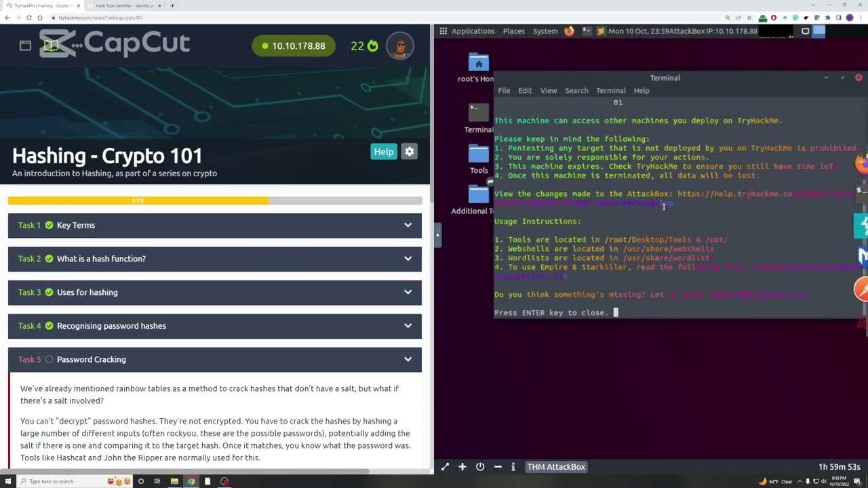Screen dimensions: 868x488
Task: Open Chrome extensions puzzle icon
Action: 828,18
